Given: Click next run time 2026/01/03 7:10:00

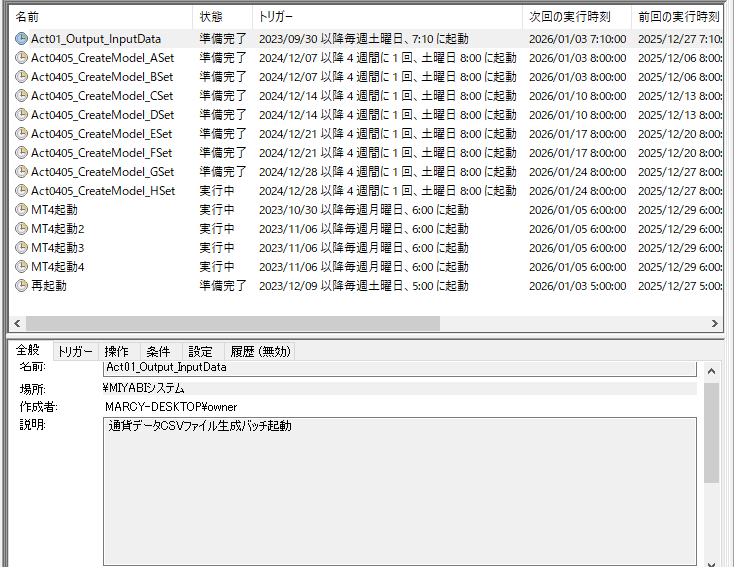Looking at the screenshot, I should coord(578,39).
